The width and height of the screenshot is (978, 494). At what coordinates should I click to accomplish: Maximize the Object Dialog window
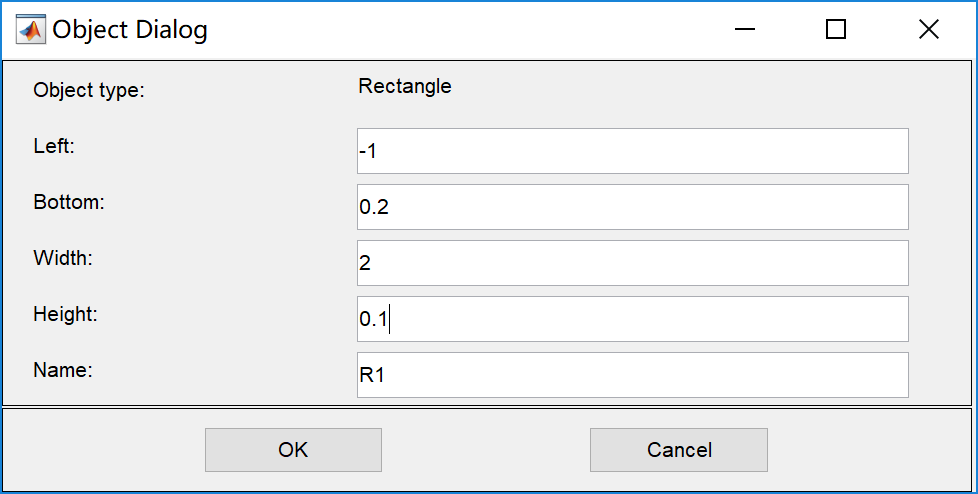[836, 30]
